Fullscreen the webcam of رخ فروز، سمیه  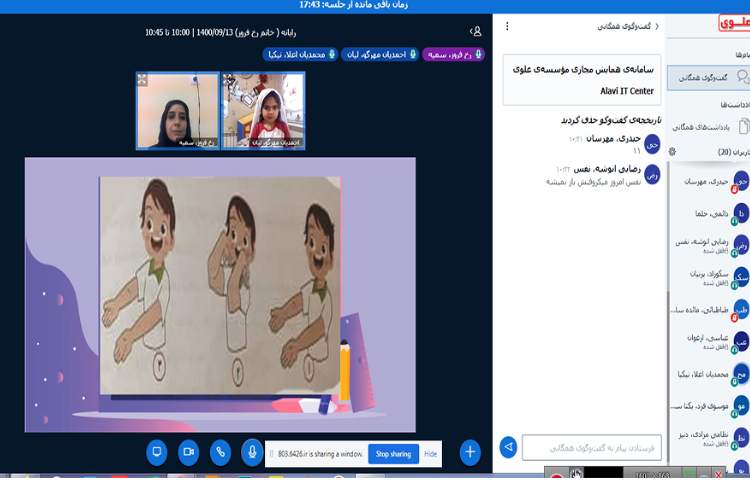(142, 80)
